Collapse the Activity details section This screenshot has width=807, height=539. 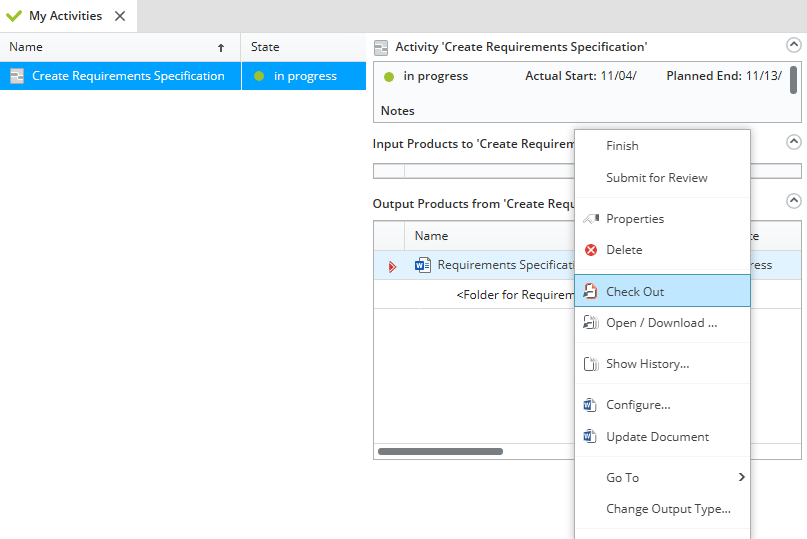click(x=793, y=45)
